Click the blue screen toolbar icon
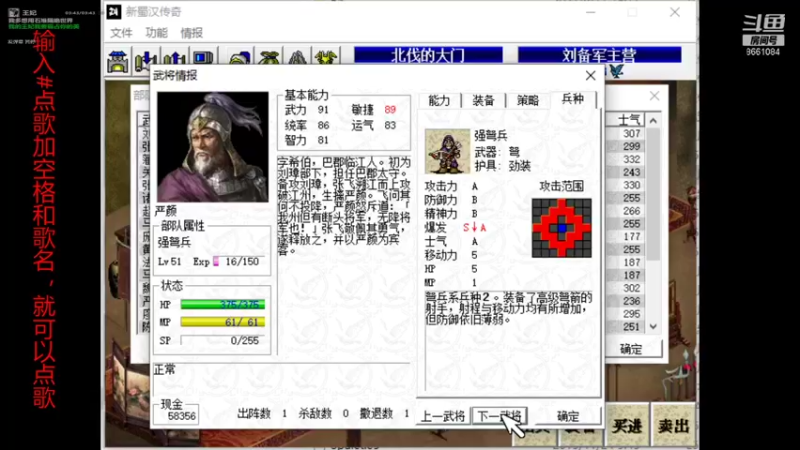Image resolution: width=800 pixels, height=450 pixels. tap(203, 58)
